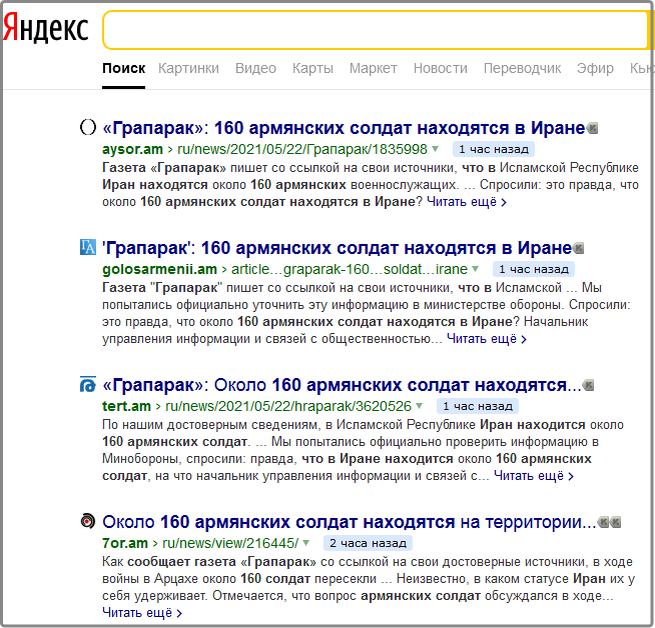Click '1 час назад' badge on tert.am result
This screenshot has height=628, width=655.
click(x=478, y=406)
